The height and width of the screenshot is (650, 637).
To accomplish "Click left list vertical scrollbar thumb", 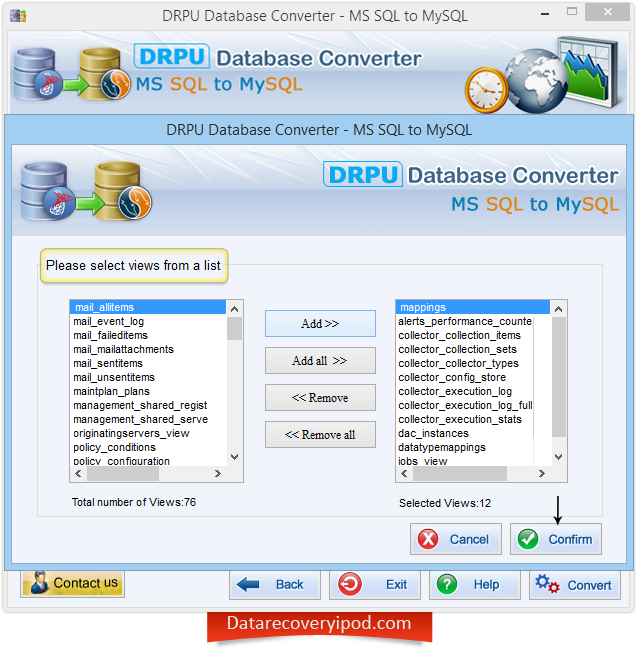I will [x=234, y=328].
